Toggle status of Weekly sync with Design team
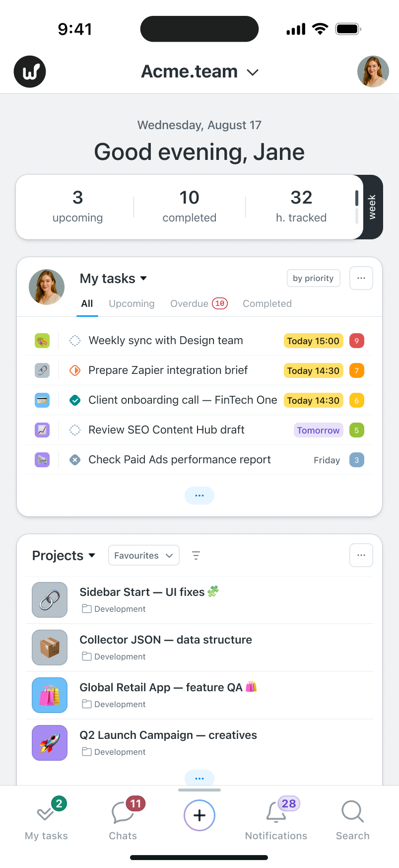 coord(75,341)
